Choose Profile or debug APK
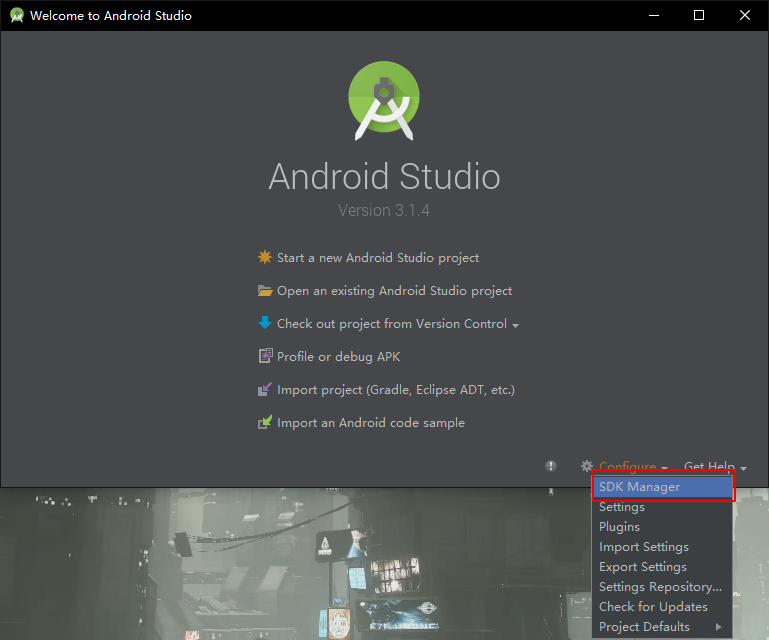The height and width of the screenshot is (640, 769). pos(338,357)
